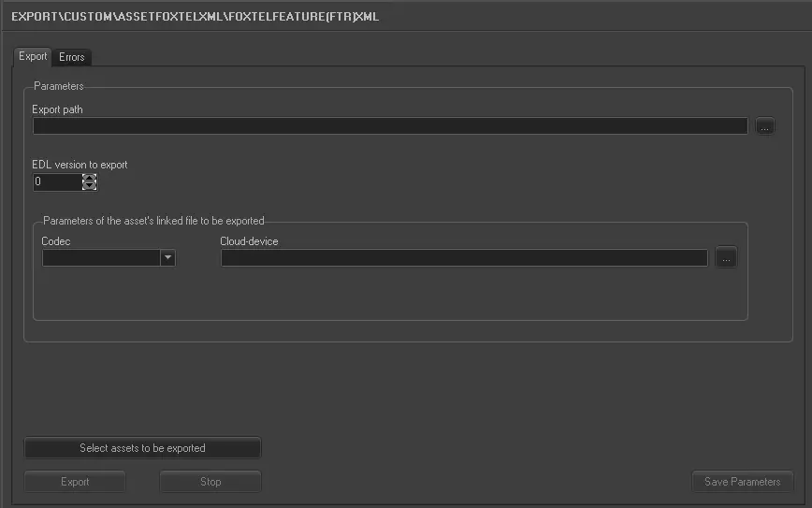
Task: Focus the EDL version number field
Action: [56, 182]
